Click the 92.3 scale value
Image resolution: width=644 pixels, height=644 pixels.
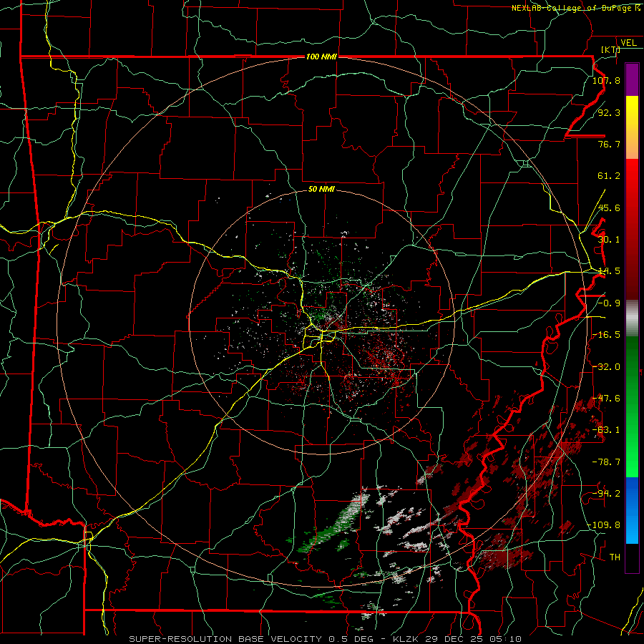[609, 112]
